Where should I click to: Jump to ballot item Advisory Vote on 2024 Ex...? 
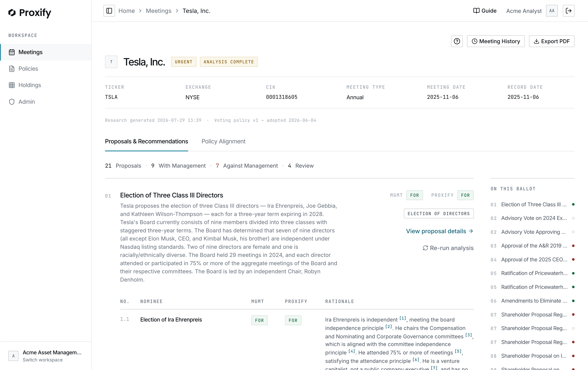click(x=532, y=218)
